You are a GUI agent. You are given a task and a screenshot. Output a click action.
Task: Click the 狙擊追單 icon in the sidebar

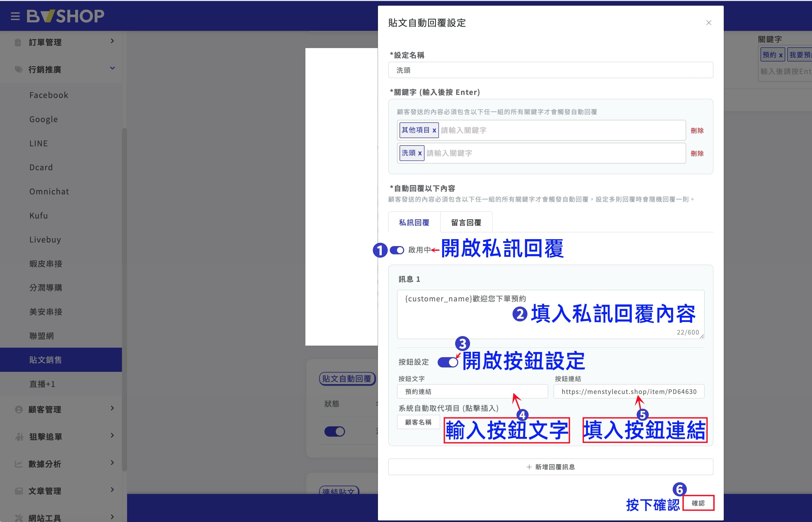[x=19, y=437]
